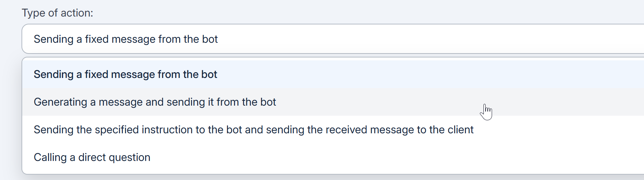Screen dimensions: 644x180
Task: Pick "Sending a fixed message from the bot" in list
Action: coord(125,74)
